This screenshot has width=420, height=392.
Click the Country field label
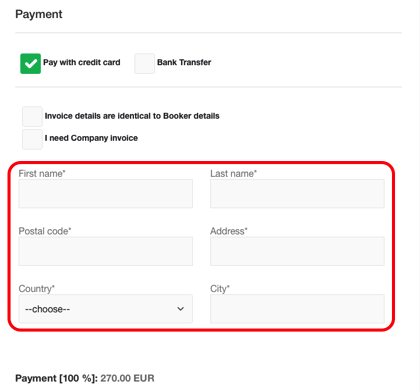(37, 289)
